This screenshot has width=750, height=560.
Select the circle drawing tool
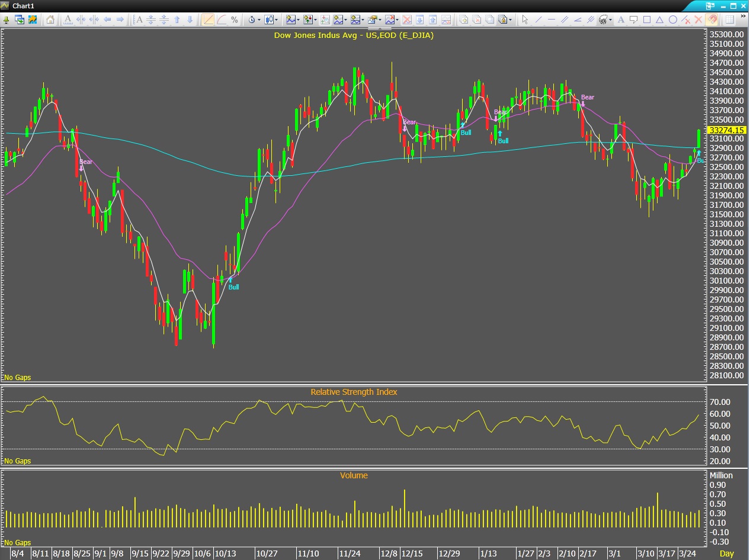pos(673,20)
